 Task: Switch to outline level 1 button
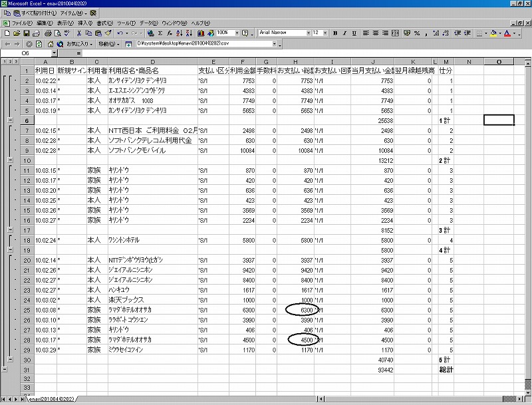[x=4, y=62]
